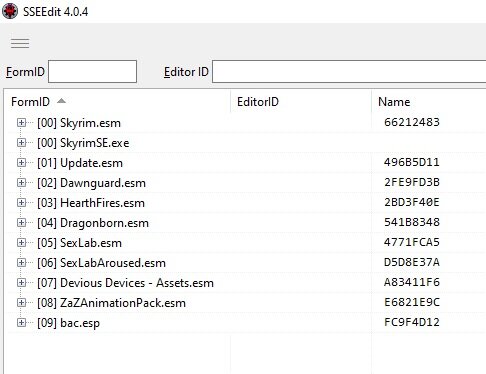
Task: Sort by the Name column header
Action: (394, 102)
